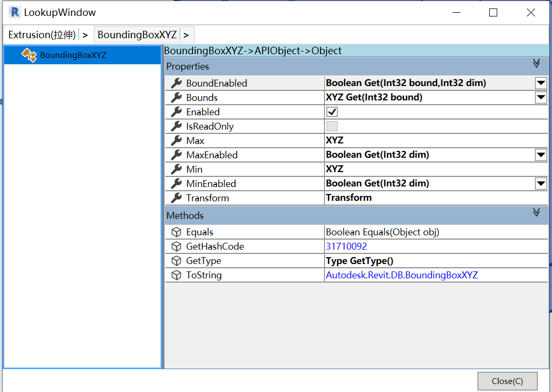Screen dimensions: 552x392
Task: Open the Extrusion(拉伸) breadcrumb item
Action: click(x=41, y=34)
